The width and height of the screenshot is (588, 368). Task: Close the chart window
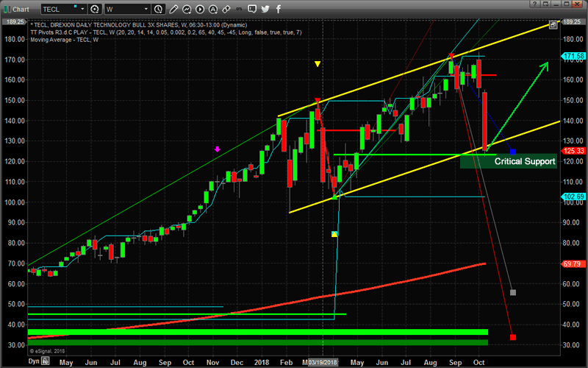click(577, 4)
